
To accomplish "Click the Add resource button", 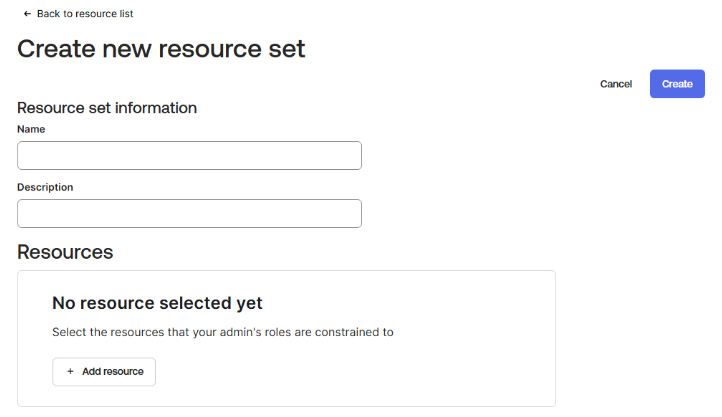I will [104, 371].
